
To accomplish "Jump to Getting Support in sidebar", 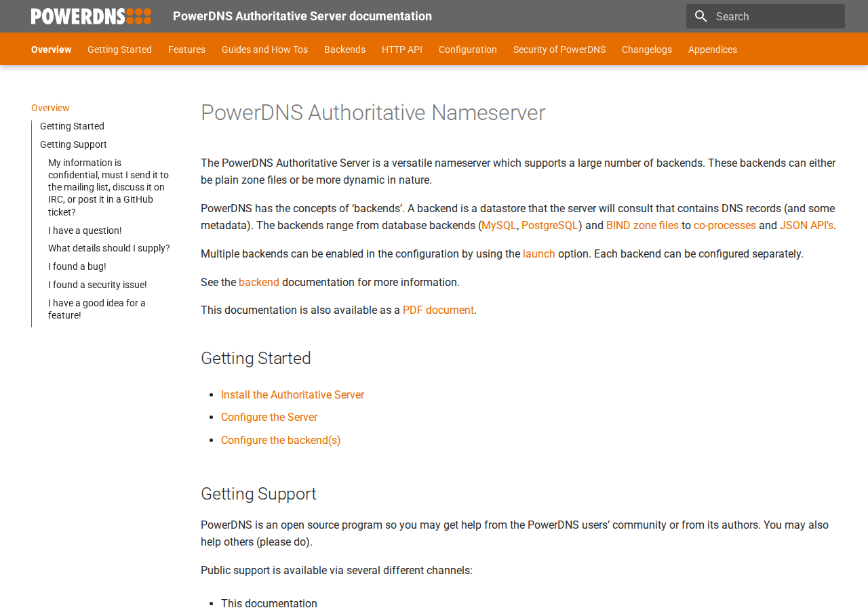I will click(73, 144).
